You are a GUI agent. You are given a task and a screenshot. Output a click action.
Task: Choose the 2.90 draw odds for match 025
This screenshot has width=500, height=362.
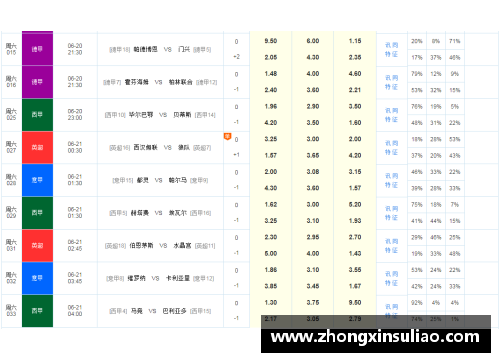pyautogui.click(x=313, y=106)
